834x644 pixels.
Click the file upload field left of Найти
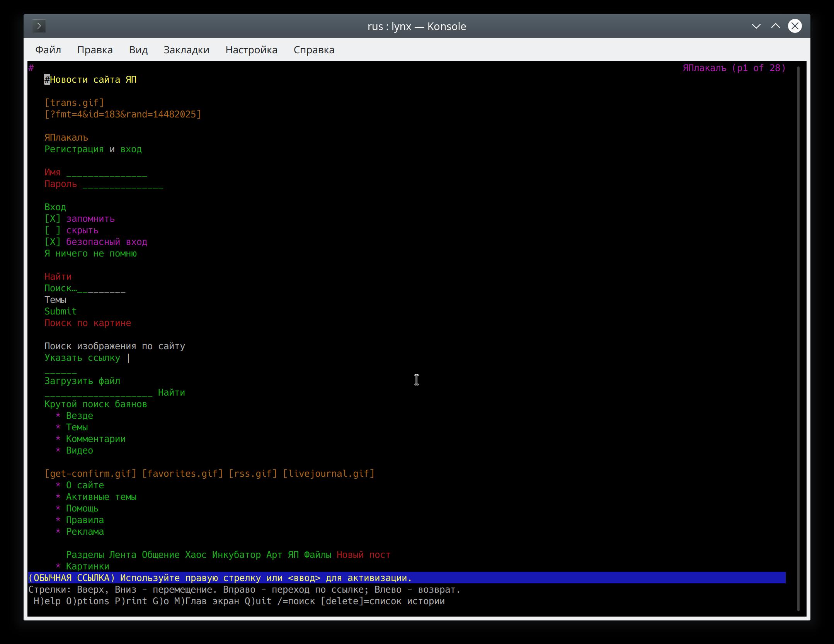pyautogui.click(x=99, y=393)
